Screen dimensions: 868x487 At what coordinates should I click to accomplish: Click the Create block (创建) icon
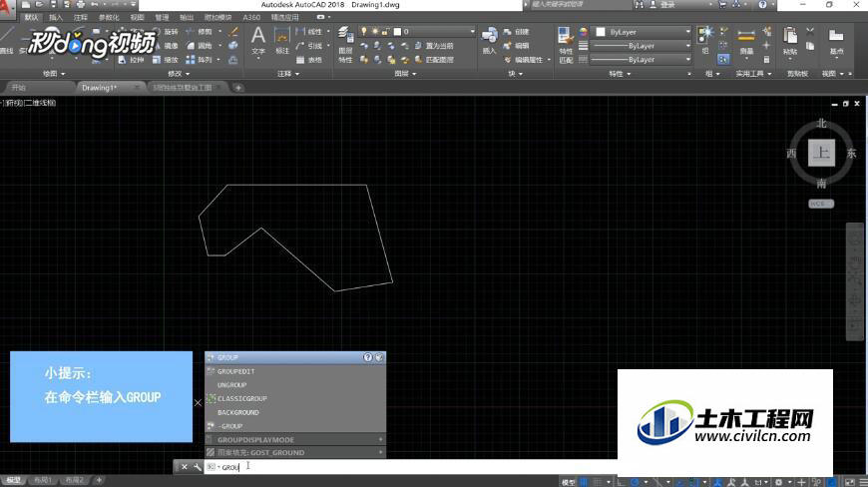(516, 32)
